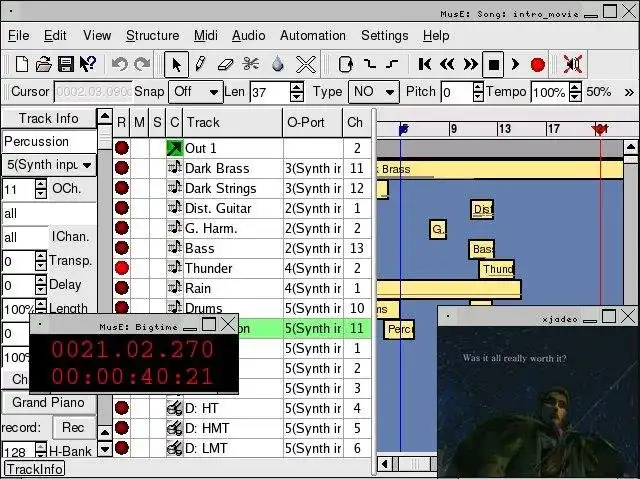Select the Pencil draw tool

[200, 64]
